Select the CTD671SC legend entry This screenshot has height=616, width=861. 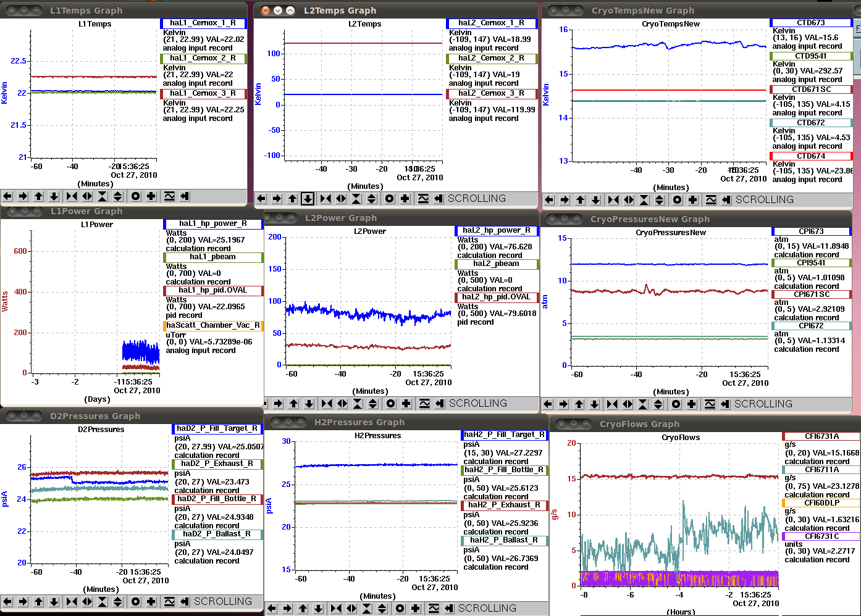coord(811,89)
